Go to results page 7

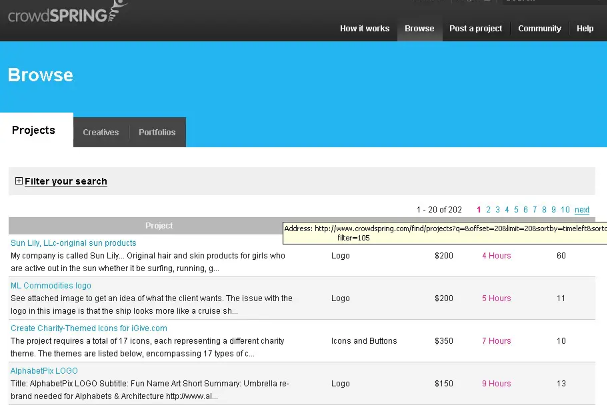click(535, 209)
